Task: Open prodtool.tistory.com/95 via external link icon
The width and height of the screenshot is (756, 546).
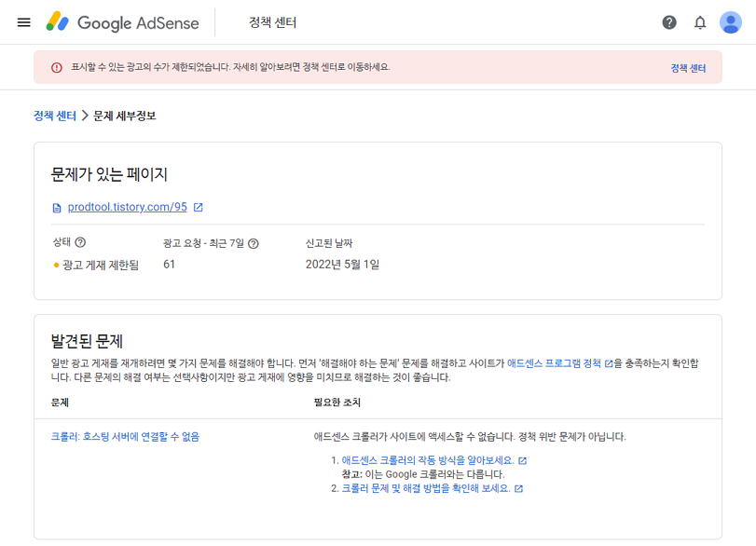Action: (197, 207)
